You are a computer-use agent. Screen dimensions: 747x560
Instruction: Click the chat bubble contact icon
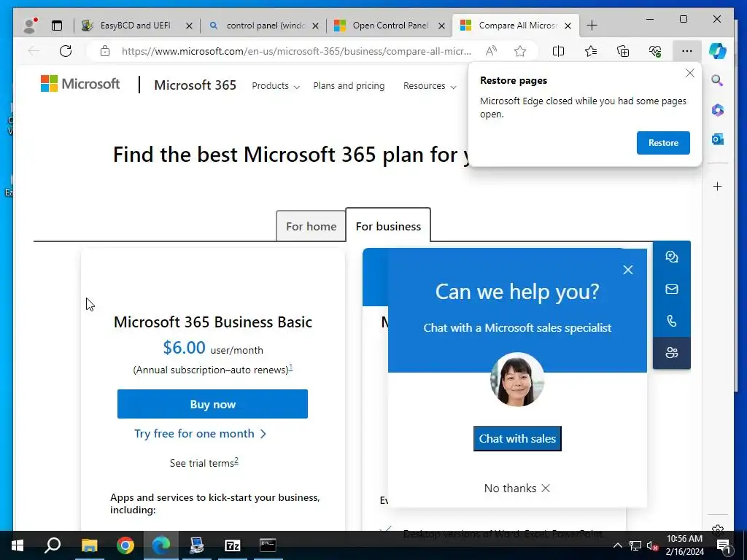coord(672,257)
